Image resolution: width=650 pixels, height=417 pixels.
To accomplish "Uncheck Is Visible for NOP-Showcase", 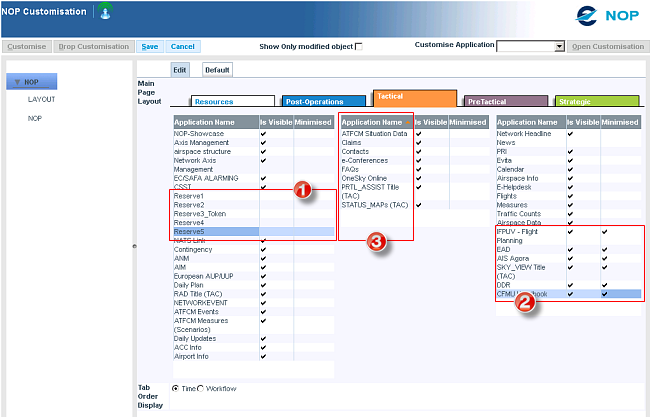I will [x=263, y=133].
